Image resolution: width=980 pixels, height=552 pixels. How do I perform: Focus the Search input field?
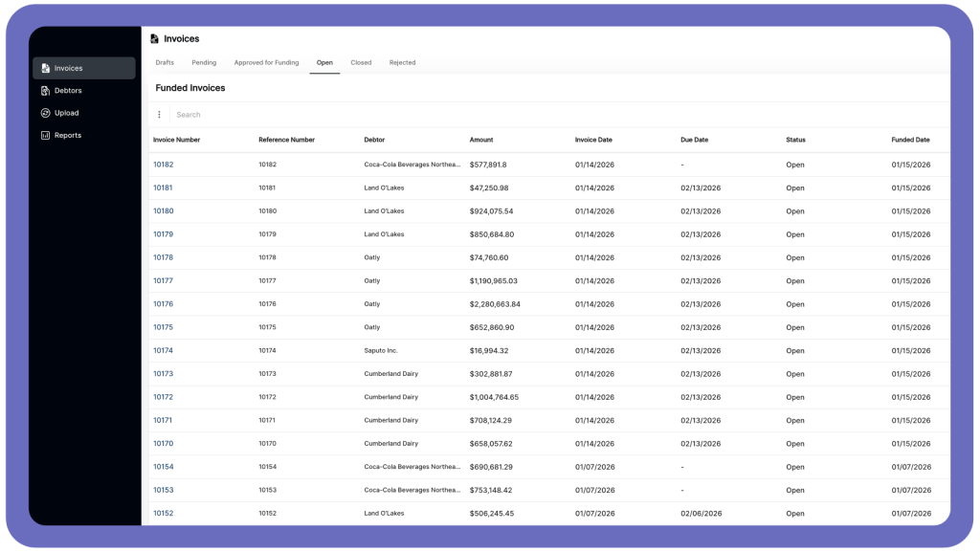pos(383,115)
